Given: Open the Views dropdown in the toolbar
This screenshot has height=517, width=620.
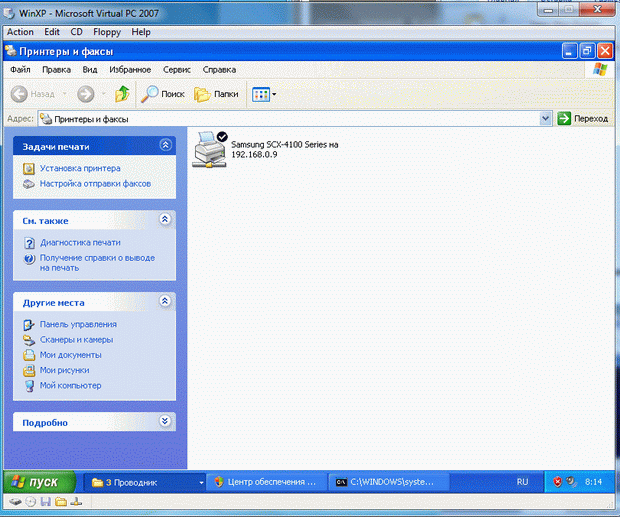Looking at the screenshot, I should (x=264, y=94).
